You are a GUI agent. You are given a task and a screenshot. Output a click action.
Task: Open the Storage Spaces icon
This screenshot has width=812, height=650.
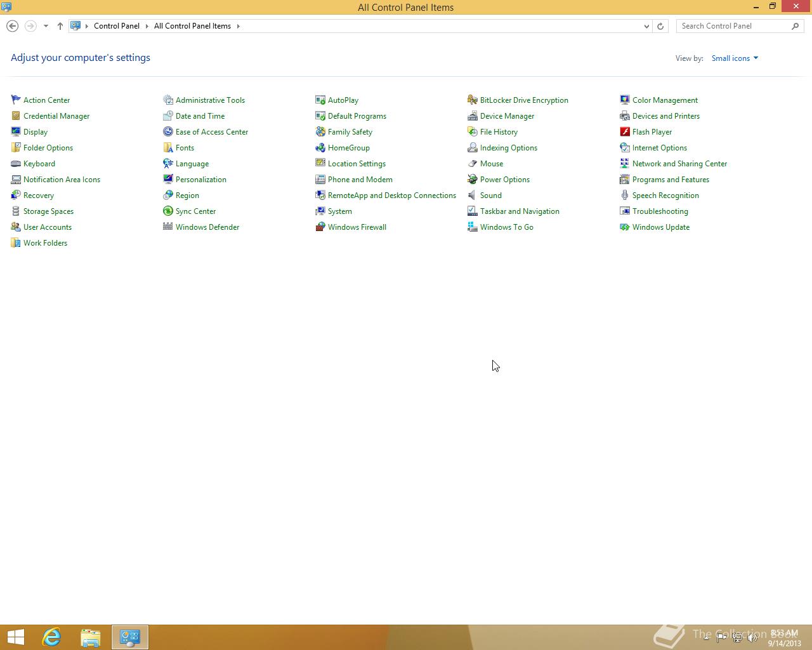tap(16, 211)
